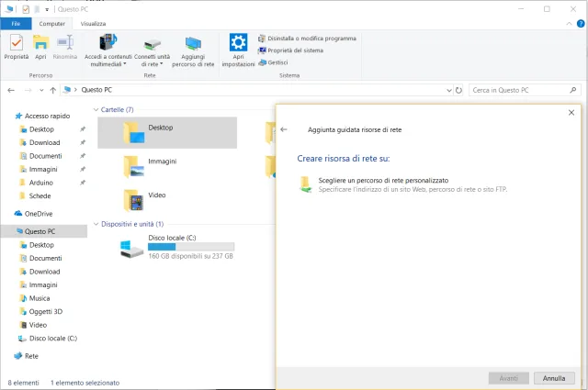Open Customize Quick Access Toolbar arrow
Image resolution: width=588 pixels, height=390 pixels.
(47, 10)
